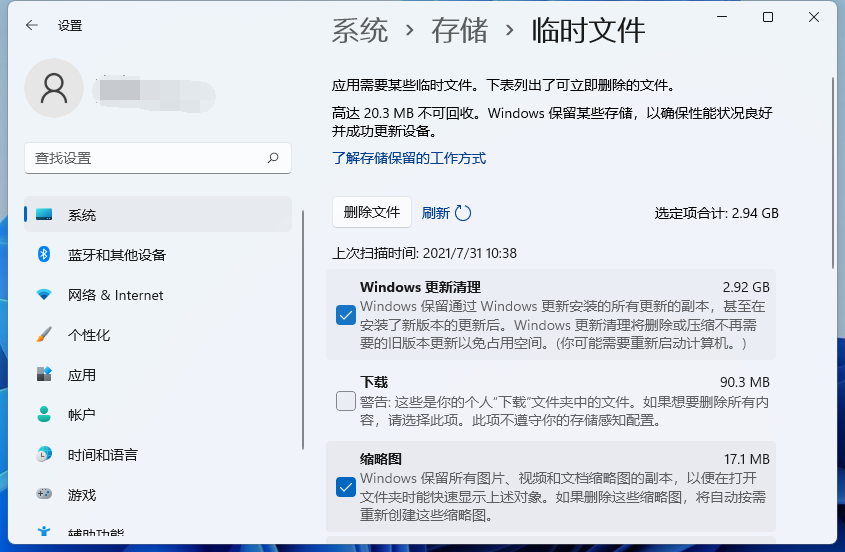Uncheck the 缩略图 checkbox
Image resolution: width=845 pixels, height=552 pixels.
(x=346, y=488)
